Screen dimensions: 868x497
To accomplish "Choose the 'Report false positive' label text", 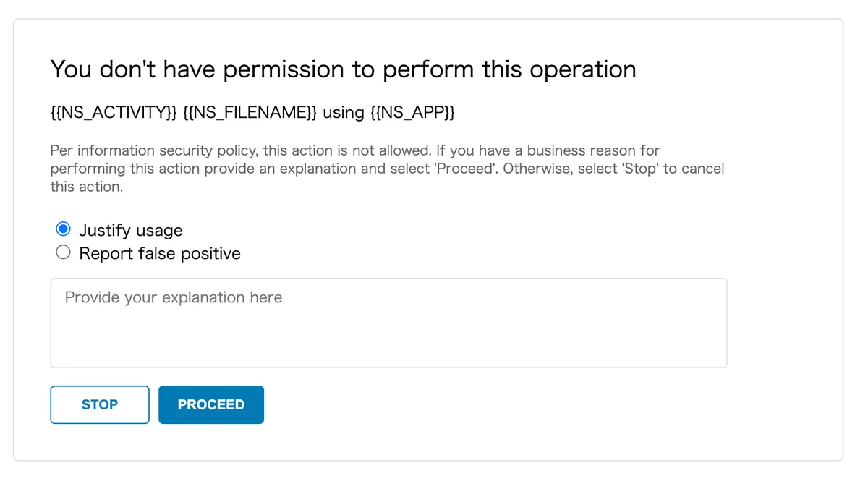I will point(160,253).
